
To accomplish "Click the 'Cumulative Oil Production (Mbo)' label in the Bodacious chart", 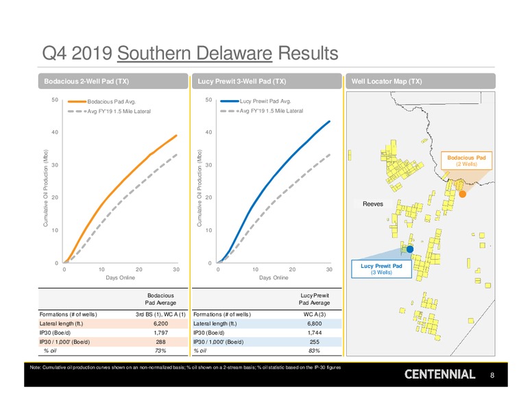I will (x=45, y=188).
